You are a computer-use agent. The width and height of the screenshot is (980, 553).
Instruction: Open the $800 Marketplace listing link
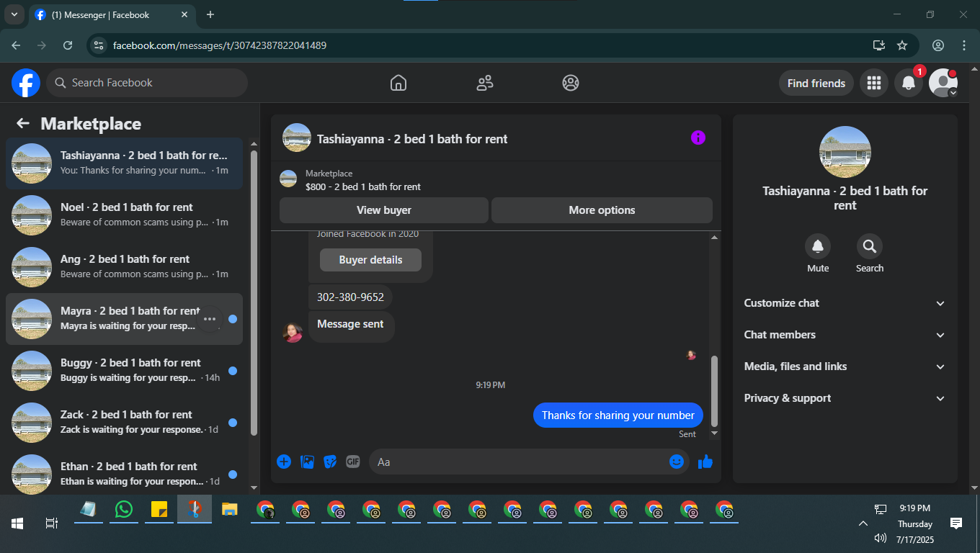coord(363,186)
